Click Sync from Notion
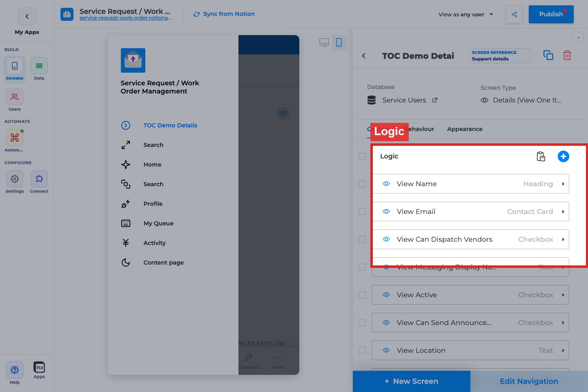The width and height of the screenshot is (588, 392). point(224,14)
